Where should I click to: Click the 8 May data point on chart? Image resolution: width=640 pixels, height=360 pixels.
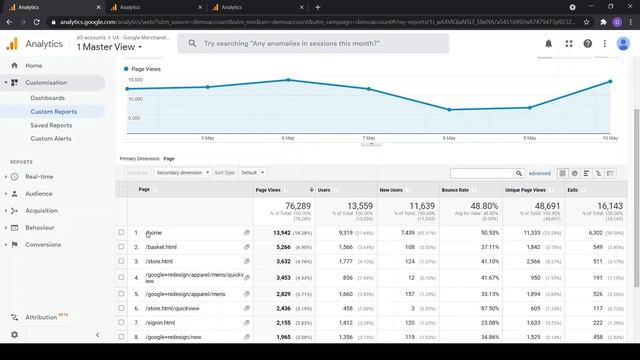(x=449, y=109)
